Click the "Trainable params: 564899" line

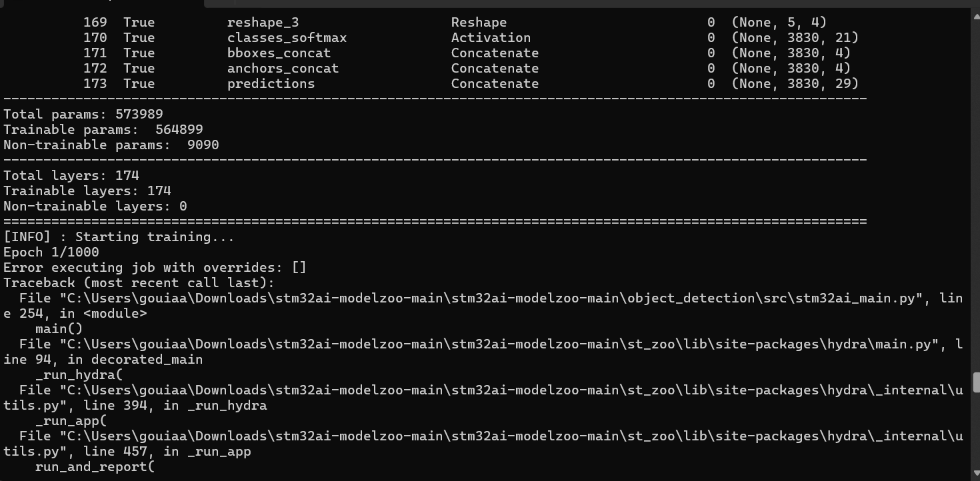coord(103,130)
